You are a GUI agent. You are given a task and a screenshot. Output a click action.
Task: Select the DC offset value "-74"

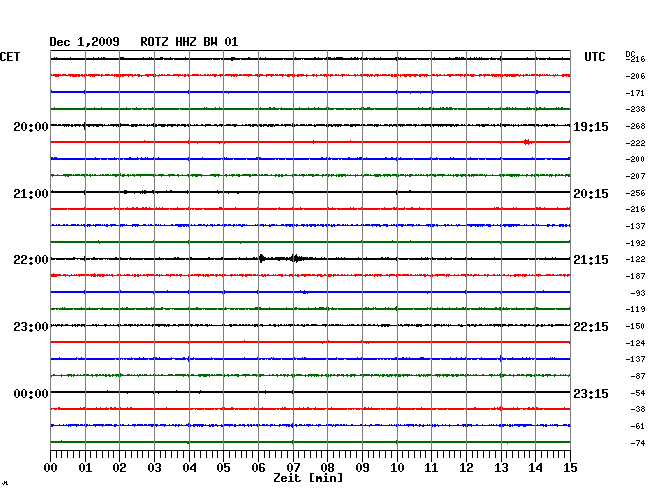pos(638,443)
